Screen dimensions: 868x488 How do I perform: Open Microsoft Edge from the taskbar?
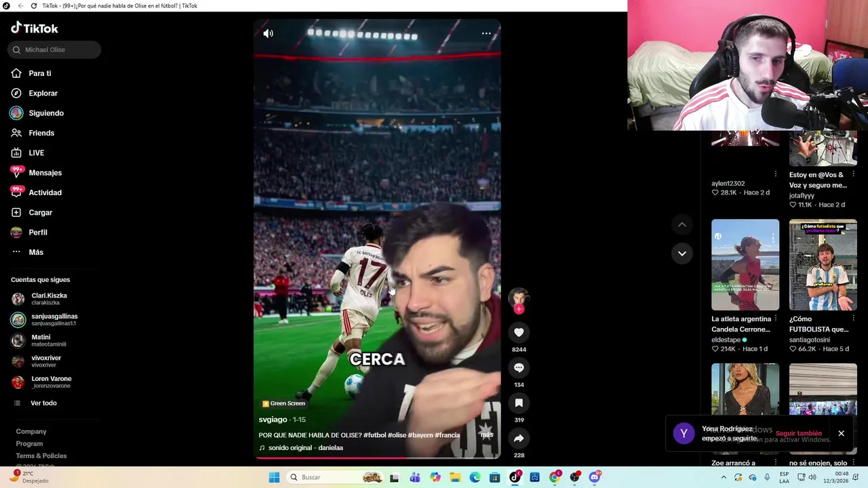[475, 477]
